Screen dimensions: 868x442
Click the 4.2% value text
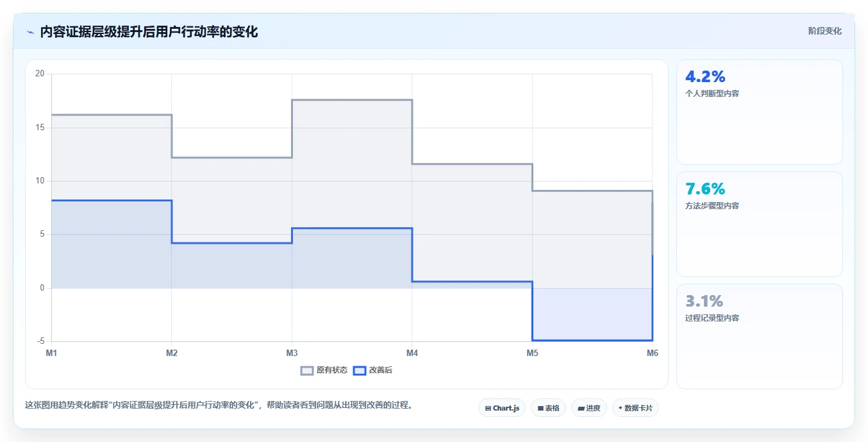705,77
